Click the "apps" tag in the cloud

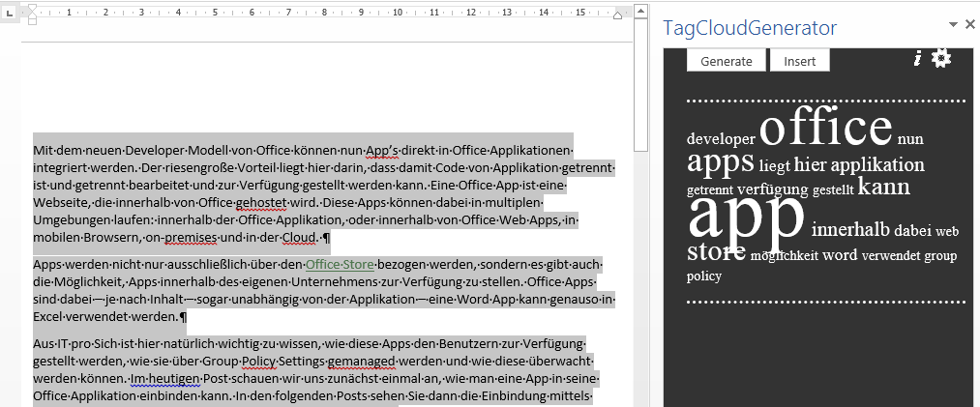720,161
